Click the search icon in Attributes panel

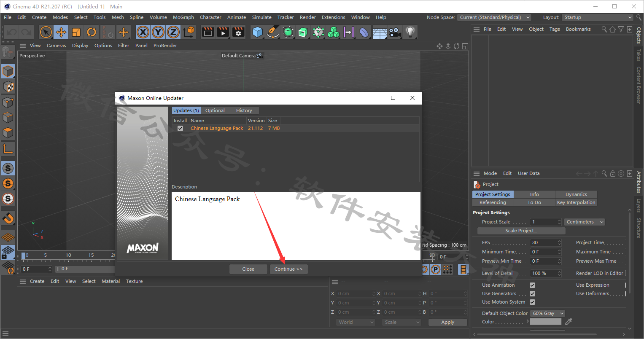tap(604, 173)
